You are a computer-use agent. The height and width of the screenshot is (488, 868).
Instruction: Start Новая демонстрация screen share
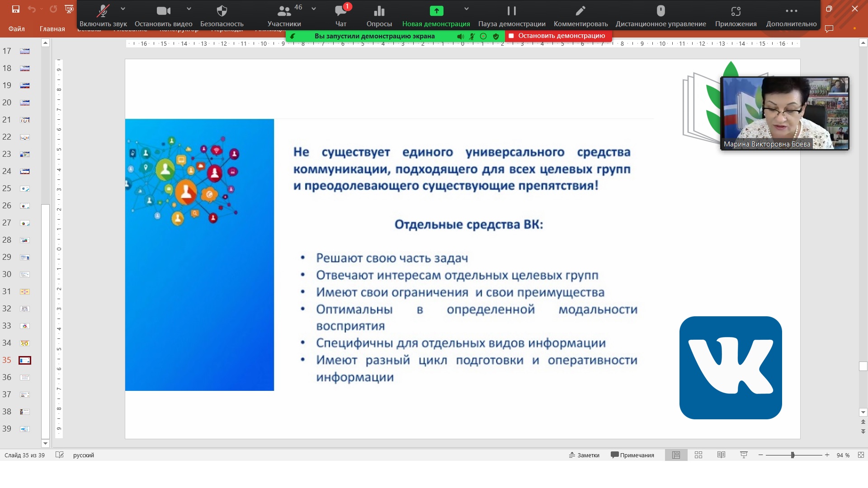click(436, 15)
